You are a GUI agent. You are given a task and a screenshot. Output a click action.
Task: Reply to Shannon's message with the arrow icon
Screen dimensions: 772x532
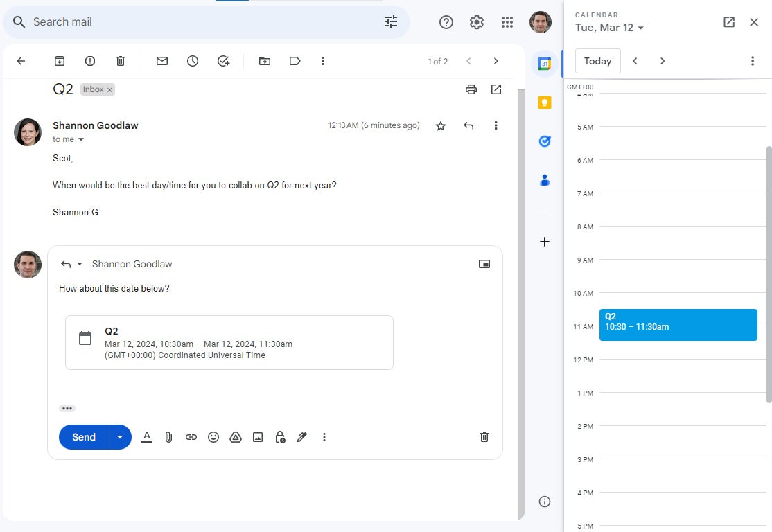468,126
